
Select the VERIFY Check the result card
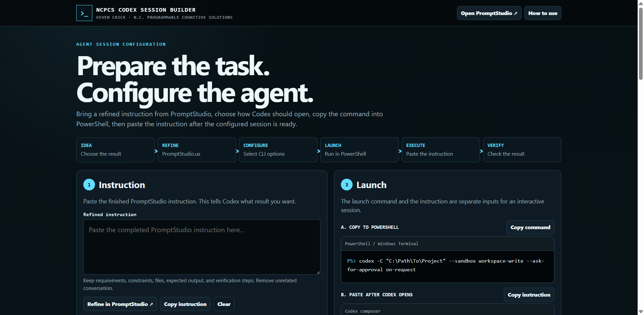522,150
